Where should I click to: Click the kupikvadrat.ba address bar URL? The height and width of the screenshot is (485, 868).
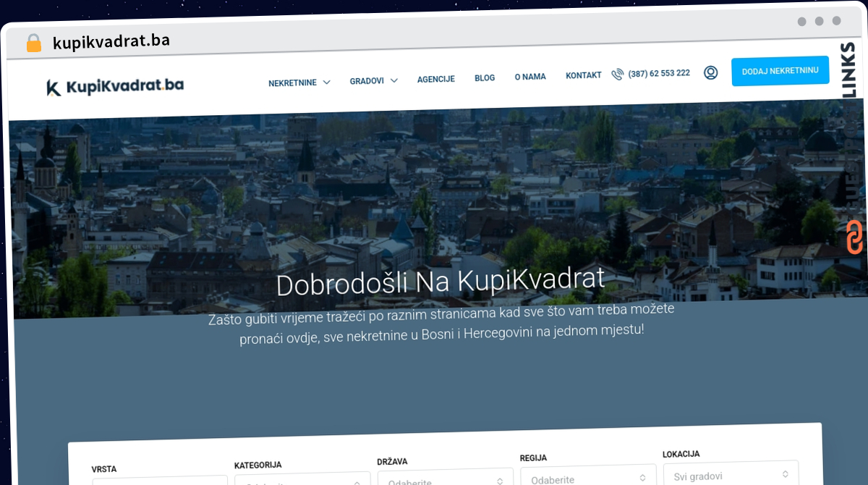click(x=111, y=41)
